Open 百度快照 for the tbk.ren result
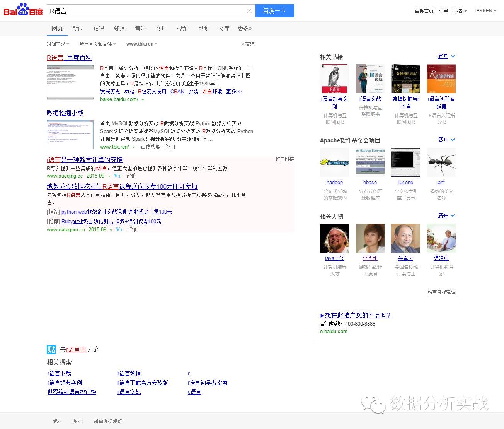The height and width of the screenshot is (429, 504). [x=151, y=147]
